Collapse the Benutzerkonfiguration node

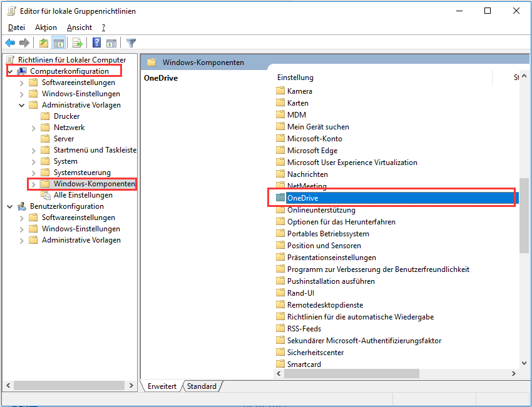[10, 206]
